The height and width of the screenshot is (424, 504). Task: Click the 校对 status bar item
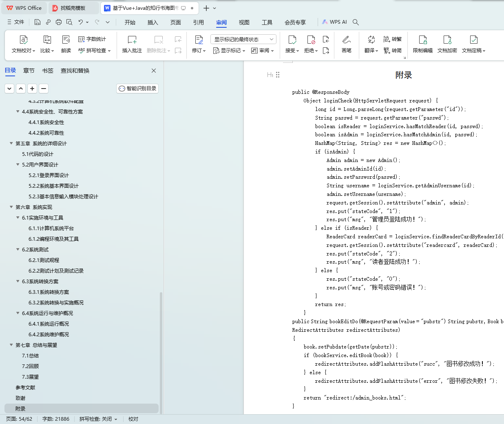pyautogui.click(x=133, y=419)
